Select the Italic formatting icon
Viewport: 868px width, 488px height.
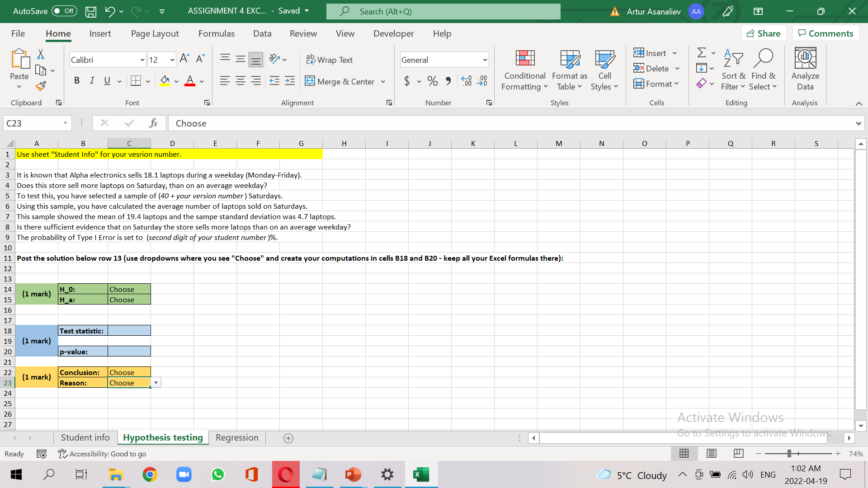(x=92, y=80)
